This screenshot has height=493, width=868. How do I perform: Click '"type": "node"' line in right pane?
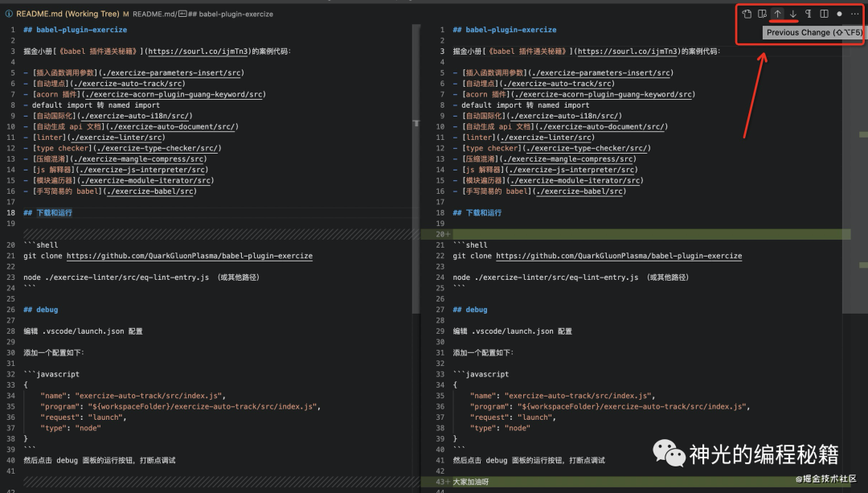tap(500, 428)
